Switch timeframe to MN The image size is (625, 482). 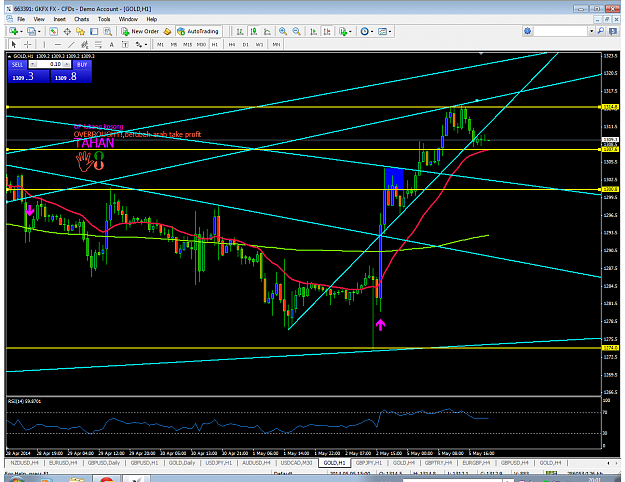point(276,44)
